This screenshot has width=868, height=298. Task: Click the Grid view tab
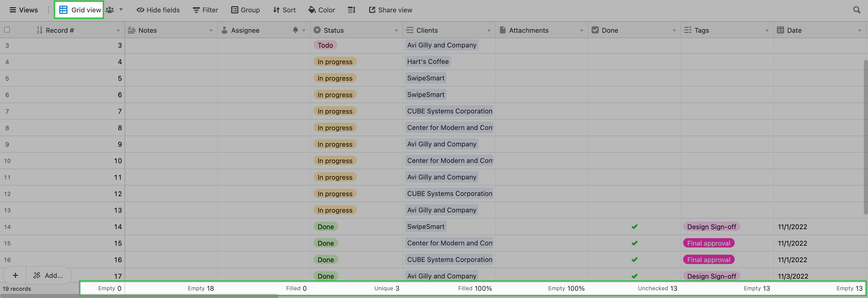pyautogui.click(x=80, y=10)
